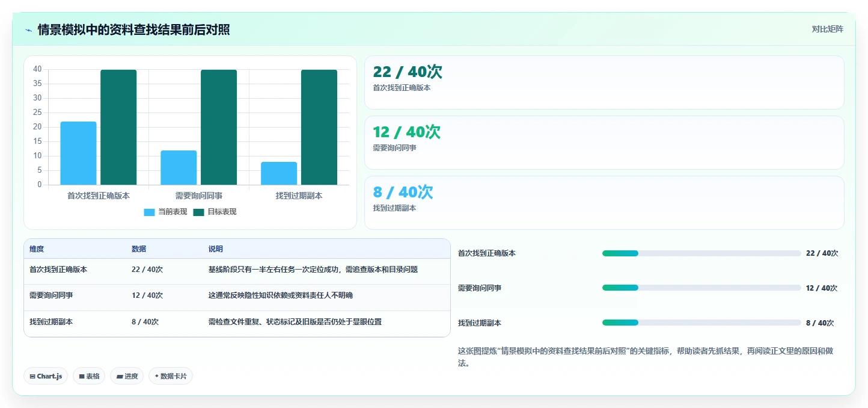Screen dimensions: 868x408
Task: Click the 找到过期副本 table row cell
Action: pos(51,322)
